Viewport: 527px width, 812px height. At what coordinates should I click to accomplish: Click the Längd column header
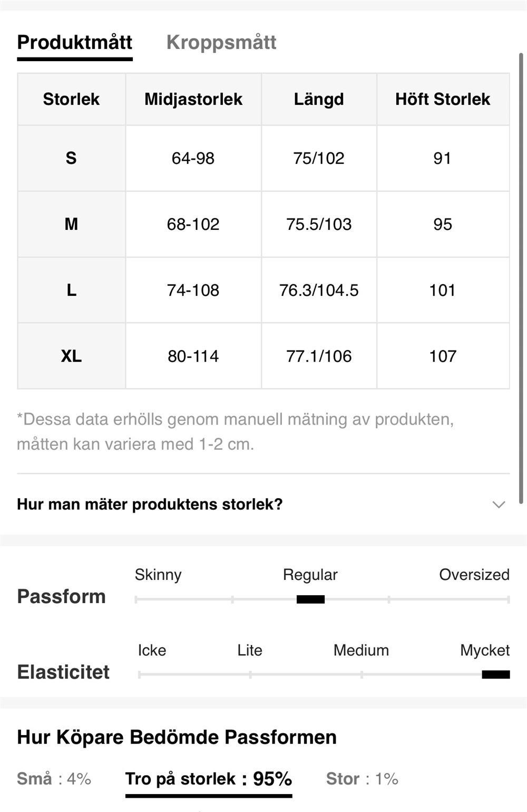319,99
